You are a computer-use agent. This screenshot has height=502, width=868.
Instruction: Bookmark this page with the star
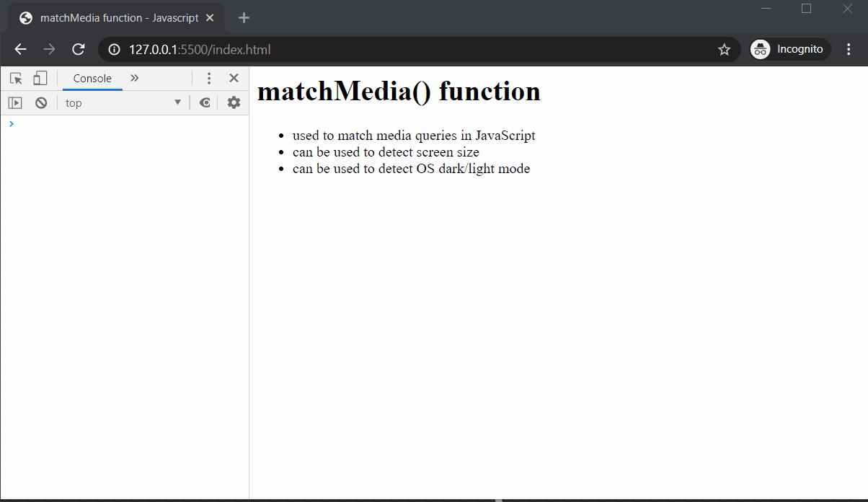tap(724, 49)
